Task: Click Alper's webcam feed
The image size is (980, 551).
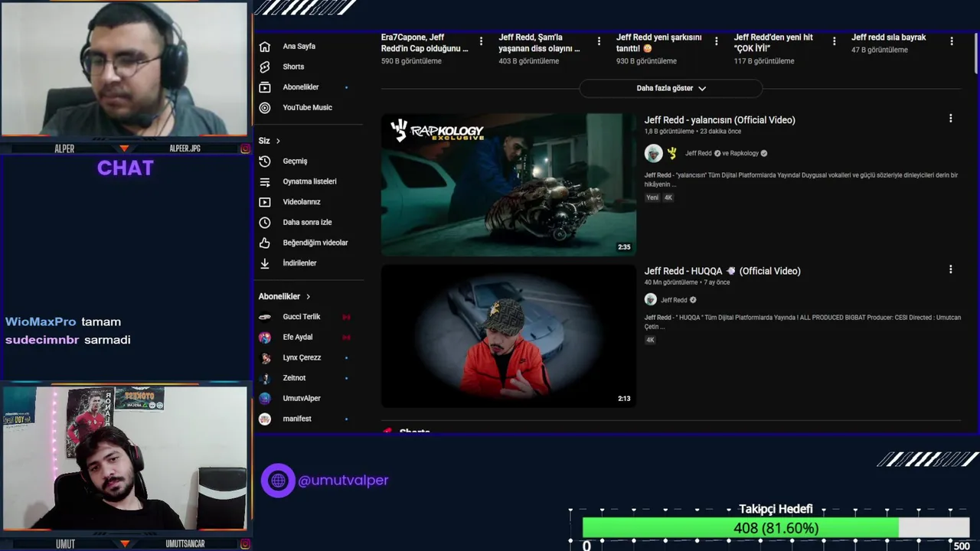Action: (125, 69)
